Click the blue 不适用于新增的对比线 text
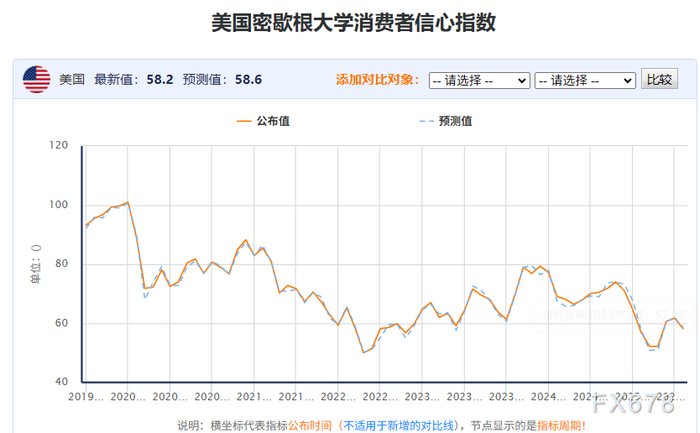This screenshot has width=700, height=433. (x=398, y=425)
